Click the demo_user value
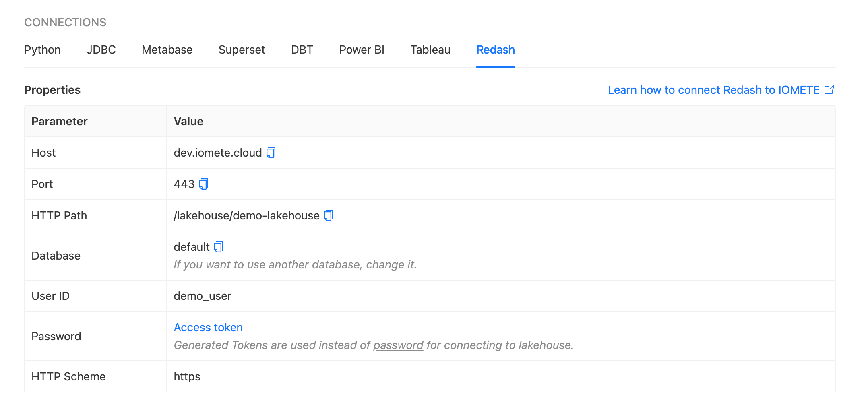Screen dimensions: 868x413 [203, 296]
